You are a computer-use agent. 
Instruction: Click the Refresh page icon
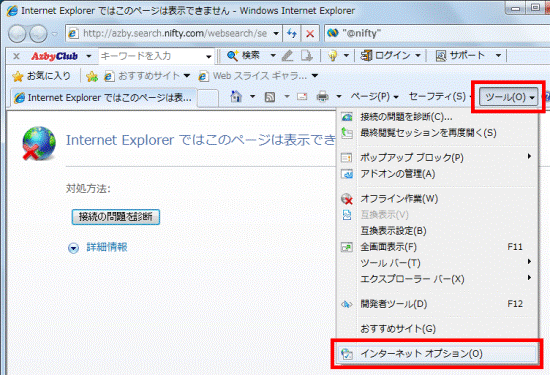pos(292,34)
